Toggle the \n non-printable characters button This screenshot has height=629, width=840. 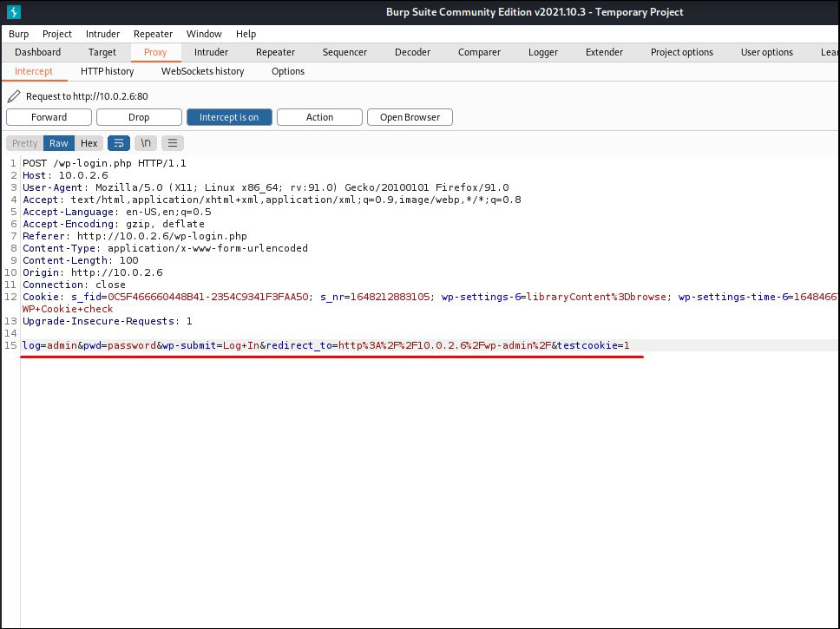click(x=146, y=143)
